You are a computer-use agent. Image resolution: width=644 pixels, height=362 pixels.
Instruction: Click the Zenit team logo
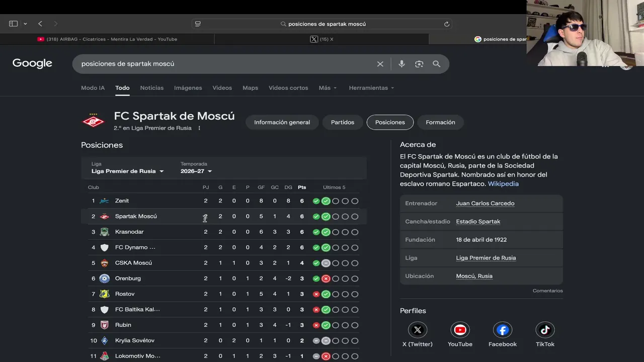coord(105,201)
